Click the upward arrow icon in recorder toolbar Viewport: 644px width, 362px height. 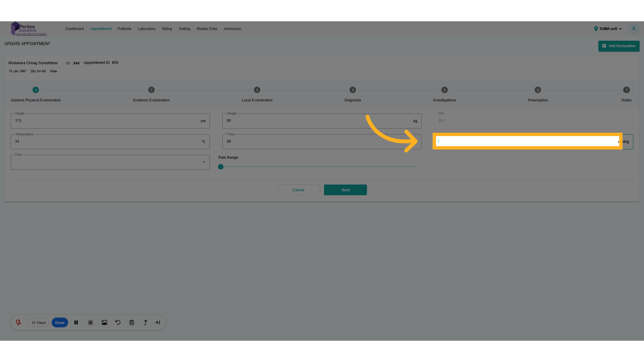pos(145,322)
